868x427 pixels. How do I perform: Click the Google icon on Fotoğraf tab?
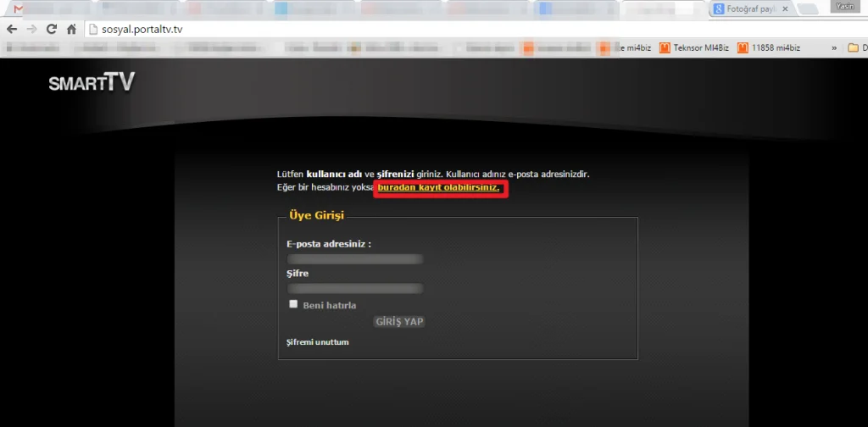pyautogui.click(x=719, y=8)
